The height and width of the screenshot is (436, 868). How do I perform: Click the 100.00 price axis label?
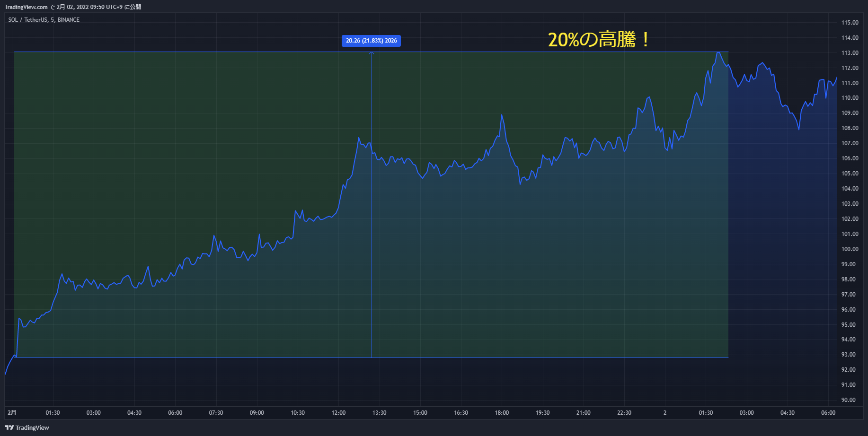(x=850, y=249)
